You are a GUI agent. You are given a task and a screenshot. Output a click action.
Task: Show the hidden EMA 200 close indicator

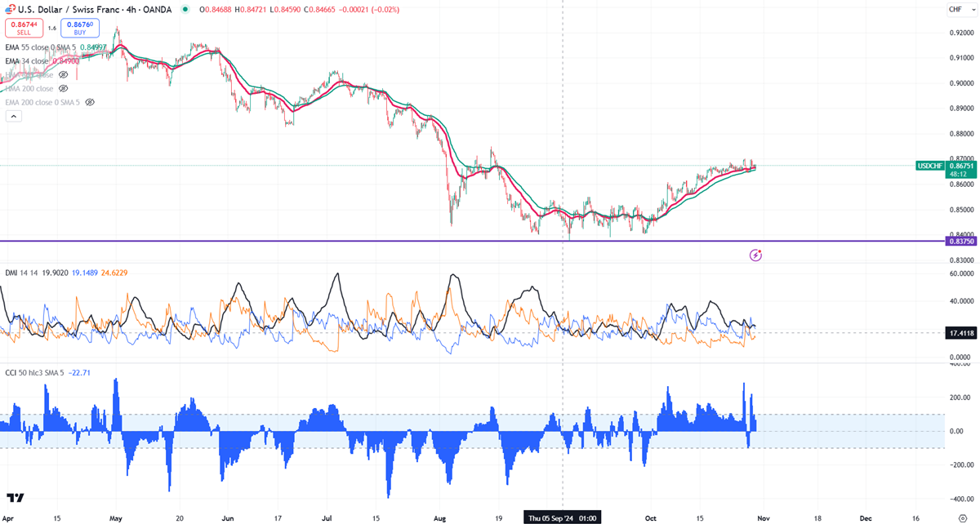coord(90,102)
